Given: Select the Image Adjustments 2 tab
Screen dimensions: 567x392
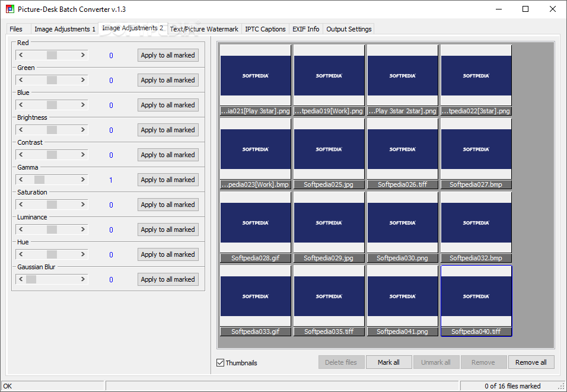Looking at the screenshot, I should click(x=132, y=28).
